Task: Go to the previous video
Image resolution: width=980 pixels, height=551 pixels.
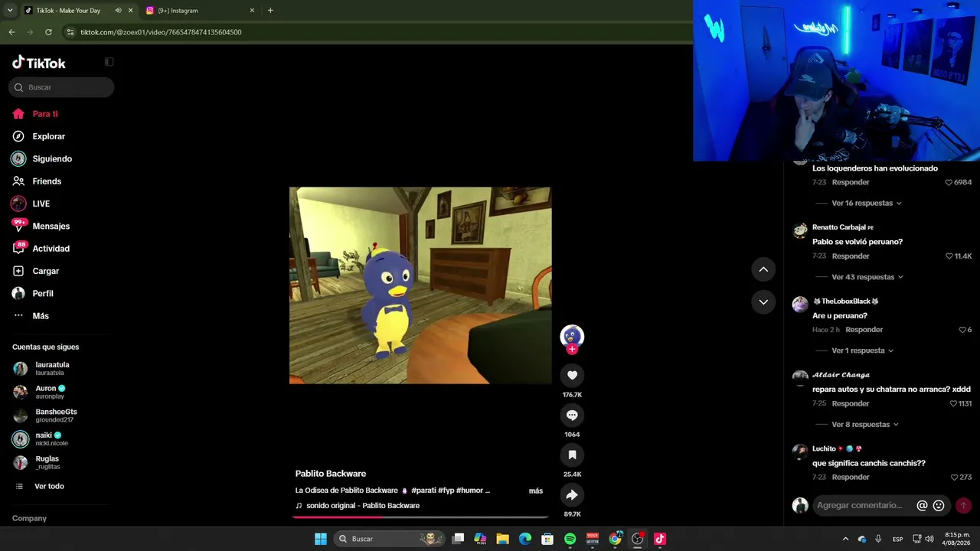Action: (x=763, y=269)
